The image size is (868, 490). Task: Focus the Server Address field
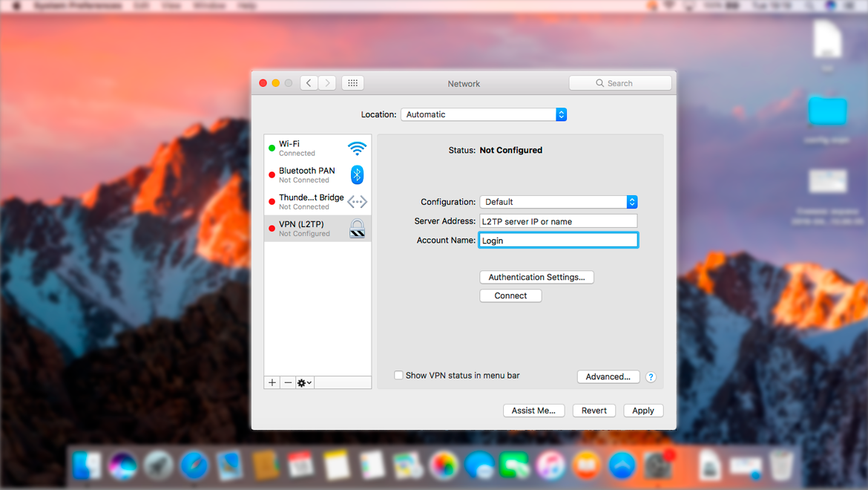click(x=559, y=221)
